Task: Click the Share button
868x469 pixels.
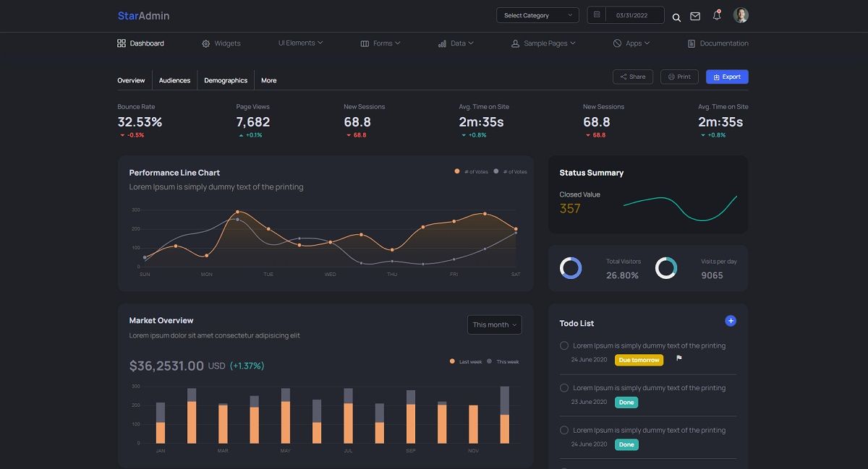Action: (x=632, y=76)
